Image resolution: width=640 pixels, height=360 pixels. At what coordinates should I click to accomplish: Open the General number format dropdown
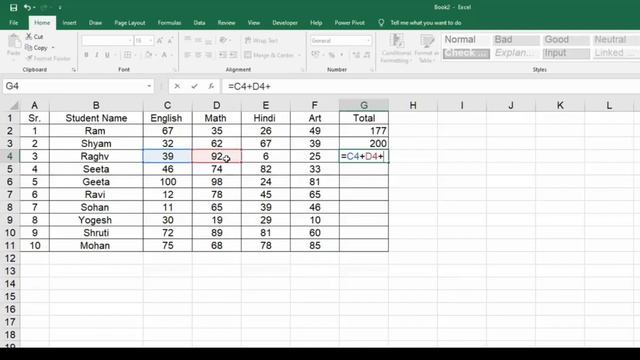(x=369, y=40)
